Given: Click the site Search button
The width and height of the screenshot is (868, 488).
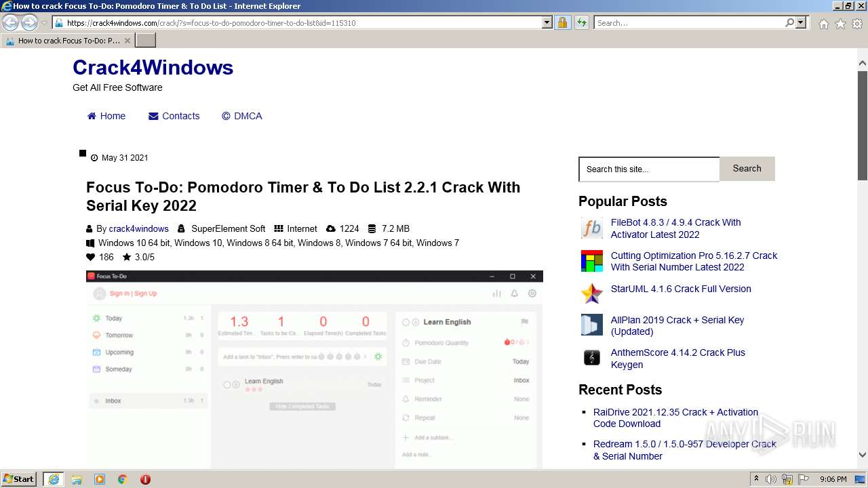Looking at the screenshot, I should (747, 169).
